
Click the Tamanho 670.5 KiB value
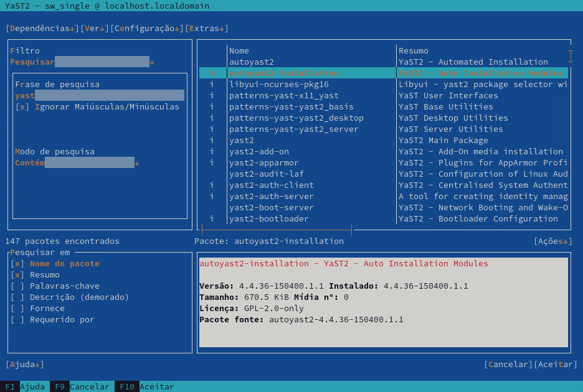pyautogui.click(x=267, y=297)
